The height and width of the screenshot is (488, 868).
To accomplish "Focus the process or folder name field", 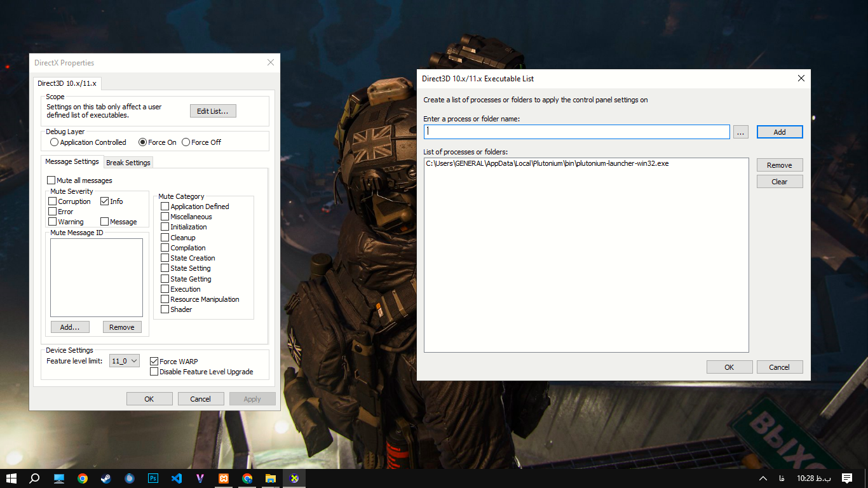I will [x=577, y=132].
